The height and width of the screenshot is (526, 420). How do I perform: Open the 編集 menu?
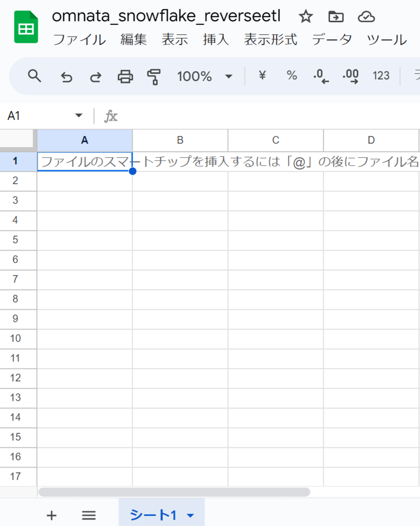(134, 40)
